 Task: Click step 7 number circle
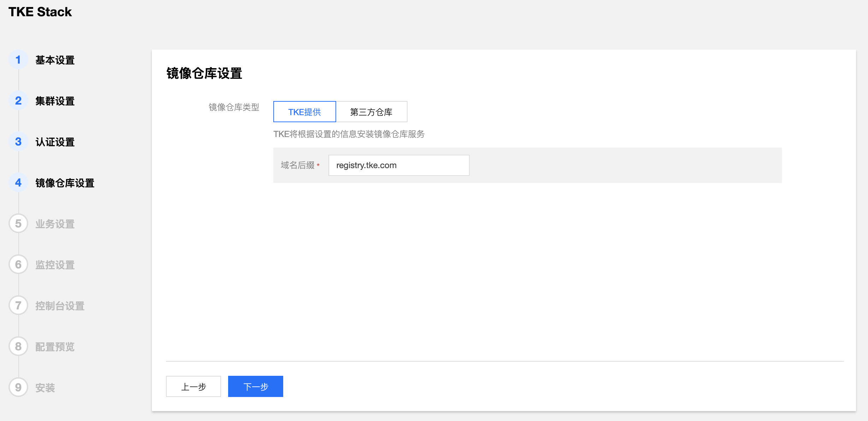tap(18, 306)
